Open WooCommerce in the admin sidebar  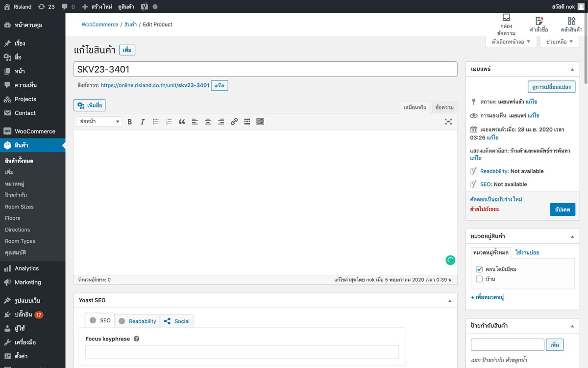coord(34,131)
